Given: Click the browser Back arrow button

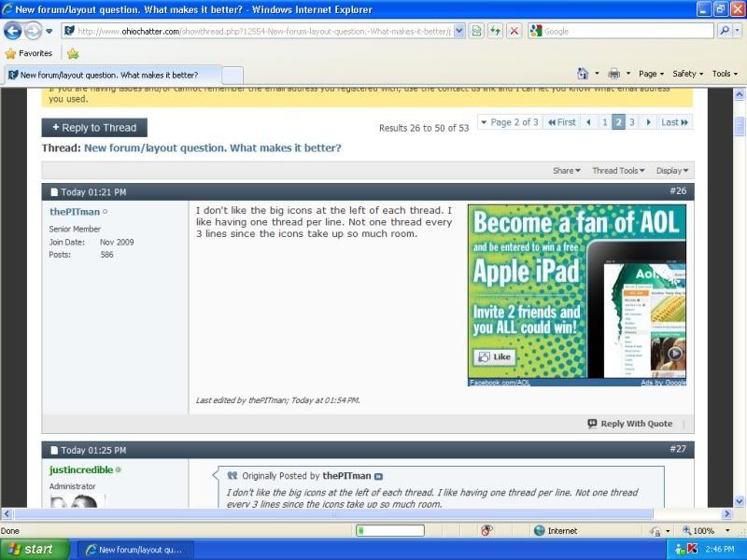Looking at the screenshot, I should [13, 31].
